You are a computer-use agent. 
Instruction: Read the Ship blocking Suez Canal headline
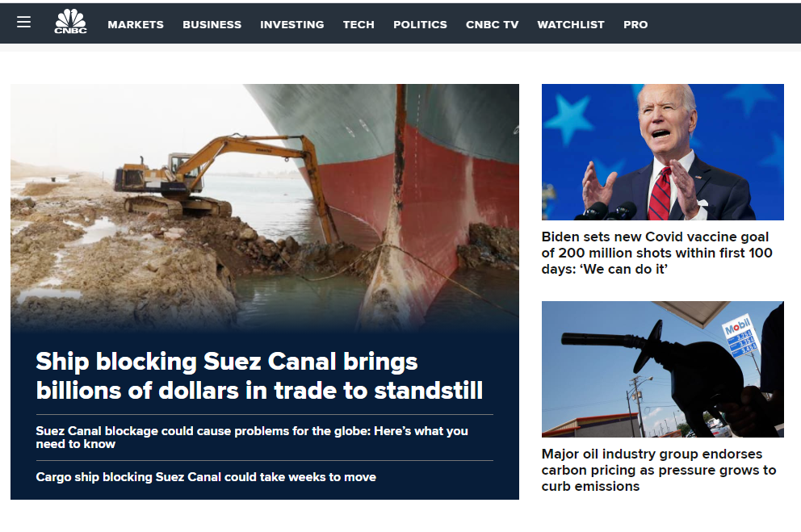pyautogui.click(x=259, y=375)
